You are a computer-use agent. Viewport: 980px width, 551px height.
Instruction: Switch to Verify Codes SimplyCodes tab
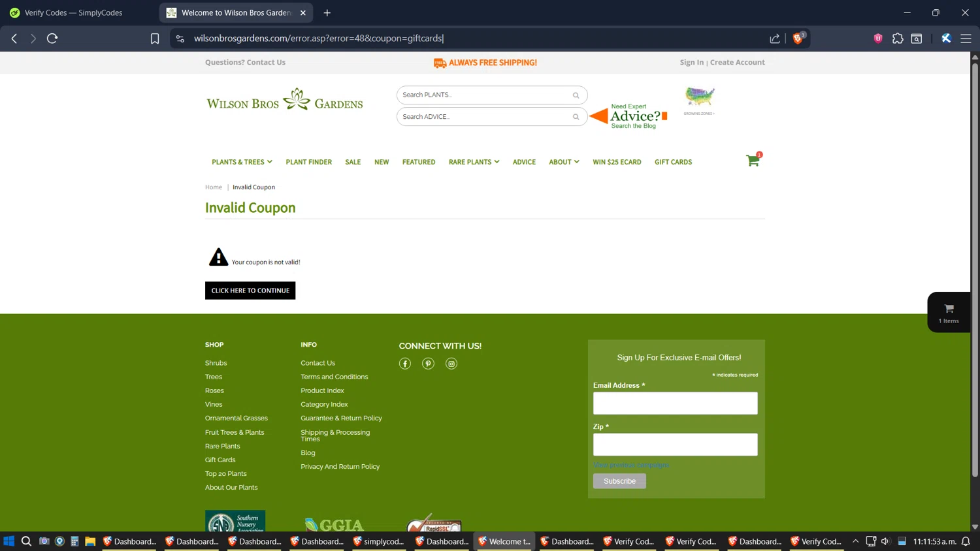(x=73, y=12)
